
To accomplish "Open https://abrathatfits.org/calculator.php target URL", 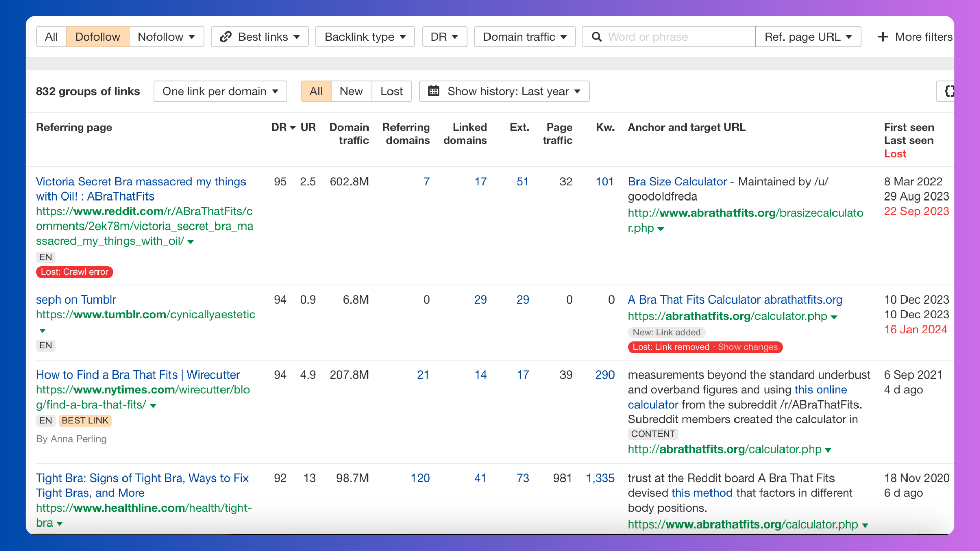I will point(727,316).
